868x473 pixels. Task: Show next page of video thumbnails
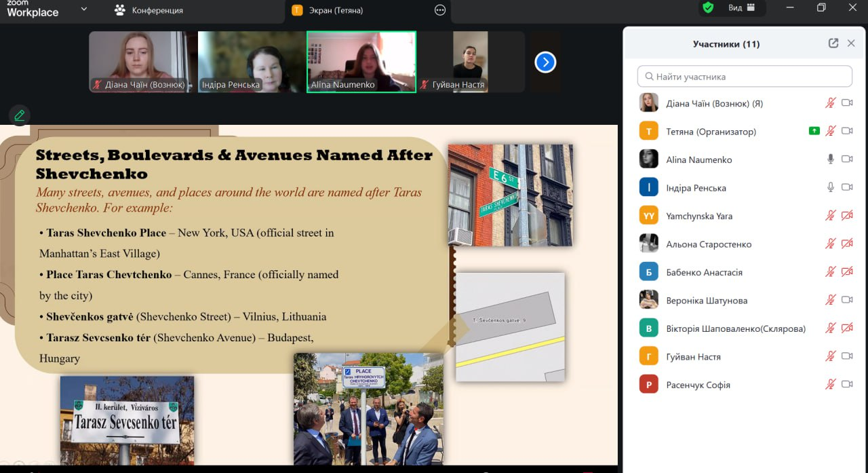click(x=545, y=62)
